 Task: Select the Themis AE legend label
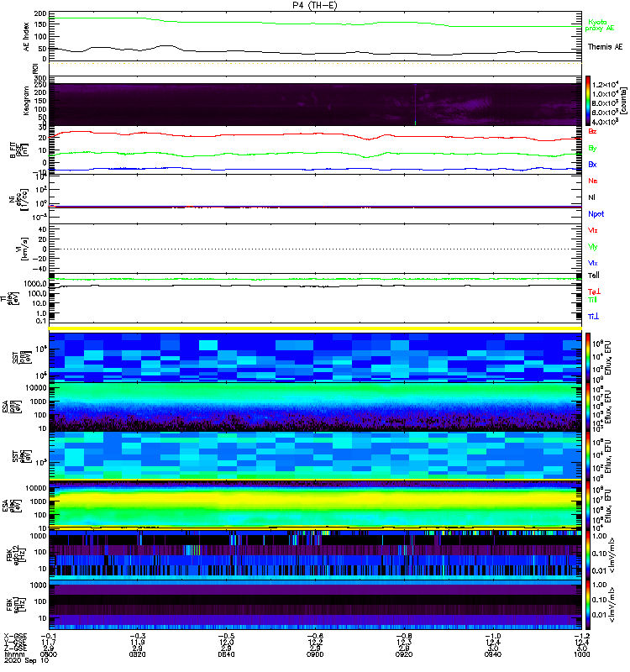coord(605,47)
